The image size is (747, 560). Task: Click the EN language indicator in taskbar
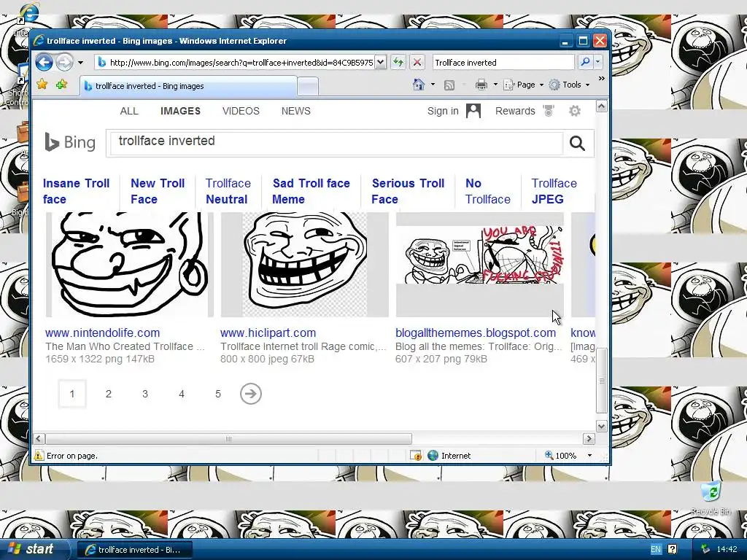point(656,550)
